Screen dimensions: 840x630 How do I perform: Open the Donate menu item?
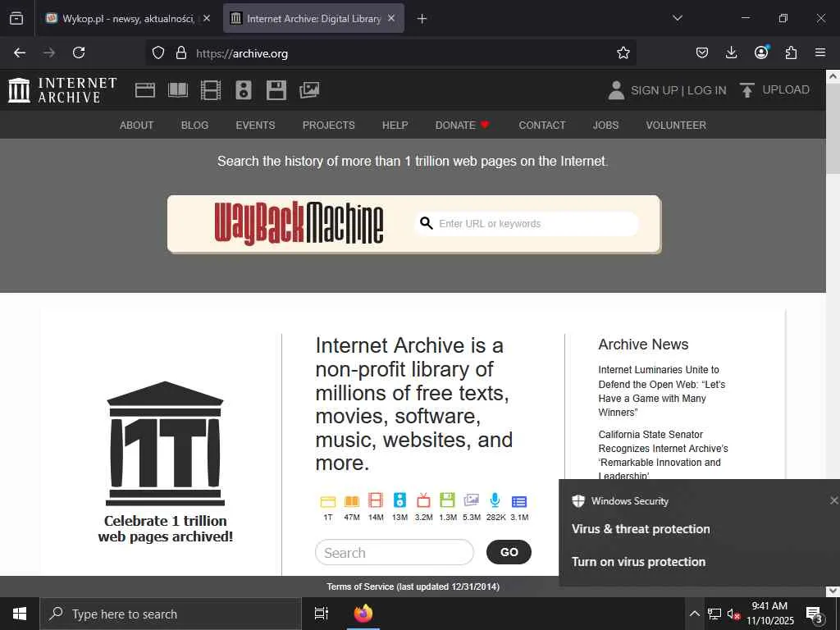coord(462,125)
